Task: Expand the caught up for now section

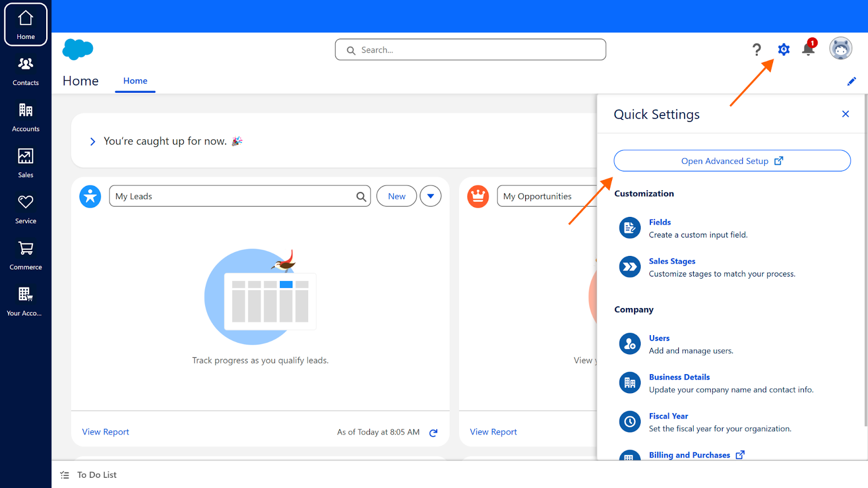Action: (93, 142)
